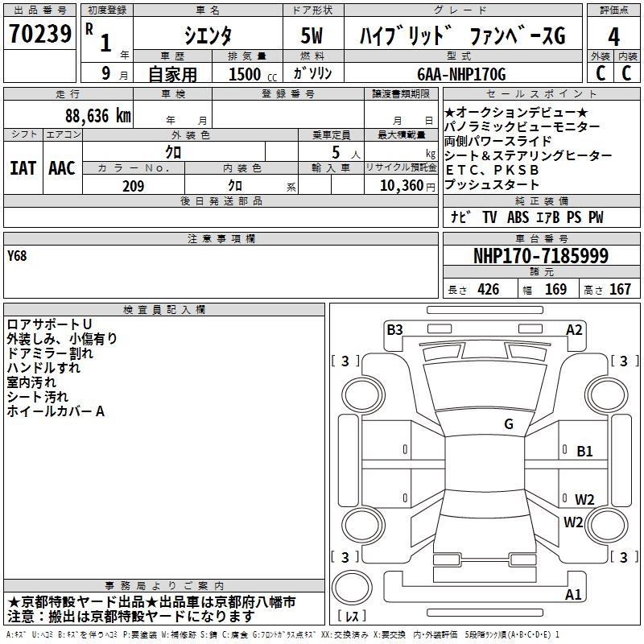
Task: Click the header 事務局よりご案内
Action: click(164, 586)
